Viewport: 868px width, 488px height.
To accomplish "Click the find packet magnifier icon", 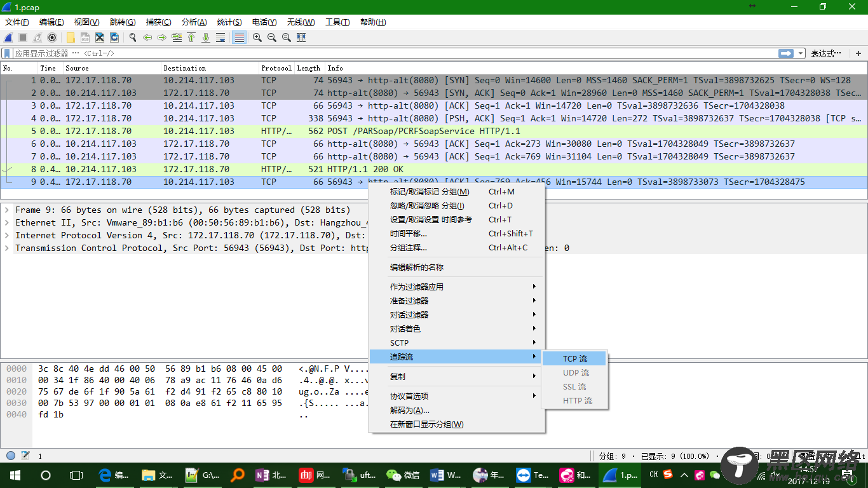I will [x=133, y=37].
